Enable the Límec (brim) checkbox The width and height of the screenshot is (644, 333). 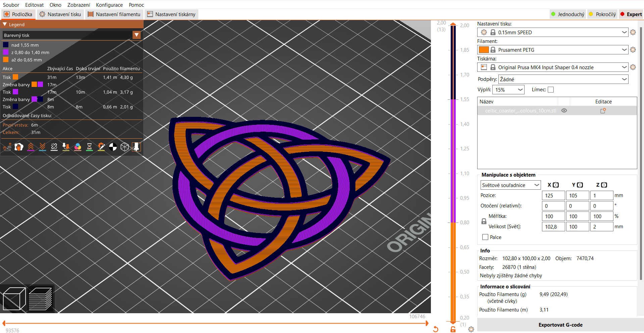coord(551,90)
